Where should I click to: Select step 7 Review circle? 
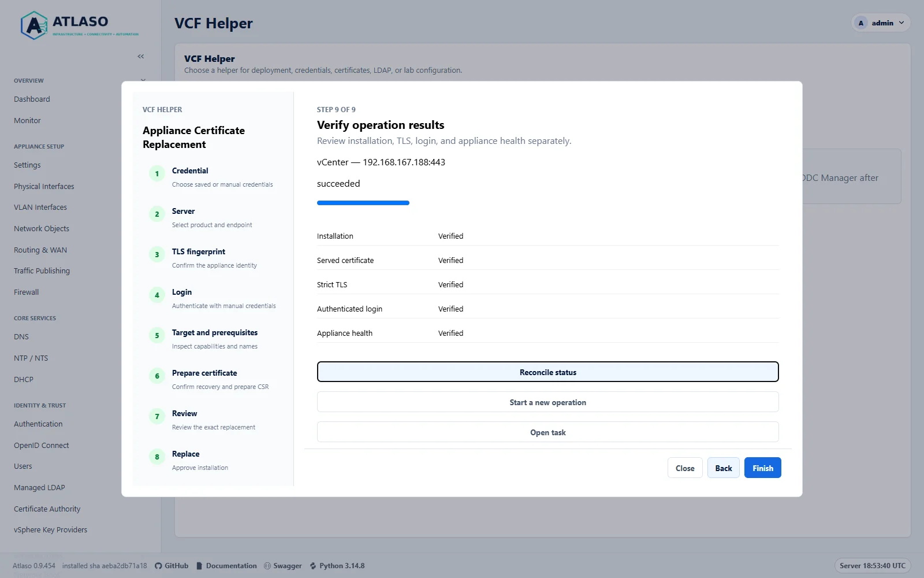157,416
